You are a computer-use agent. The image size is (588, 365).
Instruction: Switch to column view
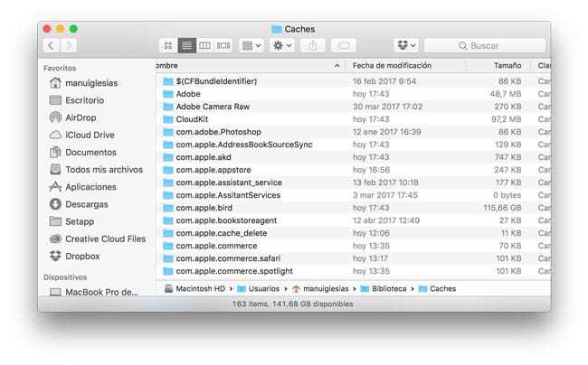pyautogui.click(x=204, y=46)
